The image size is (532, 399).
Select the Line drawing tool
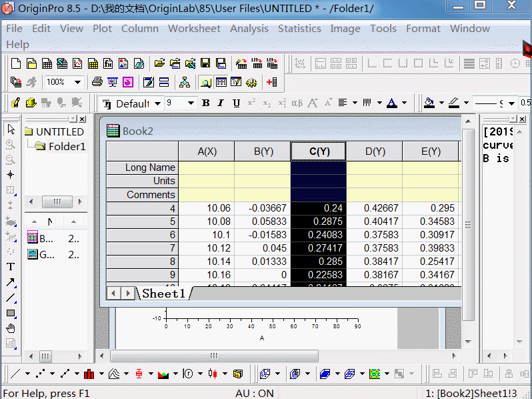11,298
